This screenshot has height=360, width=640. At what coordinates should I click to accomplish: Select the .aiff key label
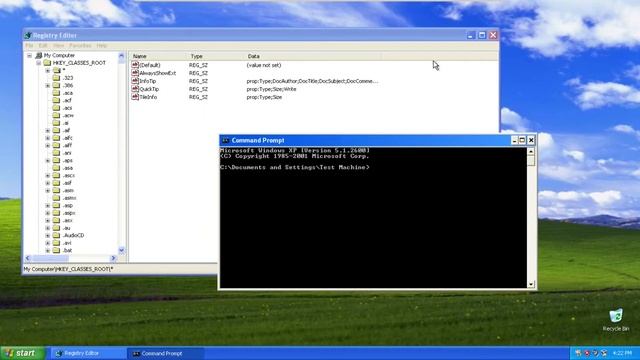[67, 145]
